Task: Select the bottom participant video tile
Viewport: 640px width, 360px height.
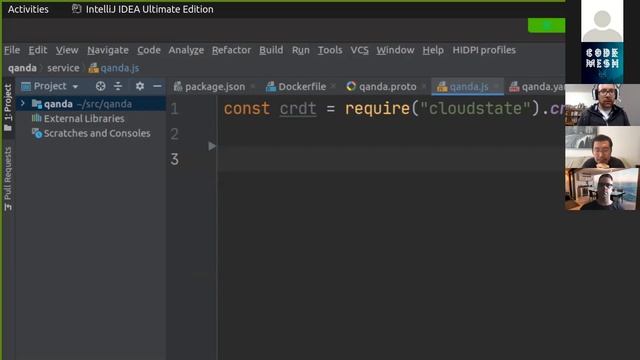Action: (x=602, y=189)
